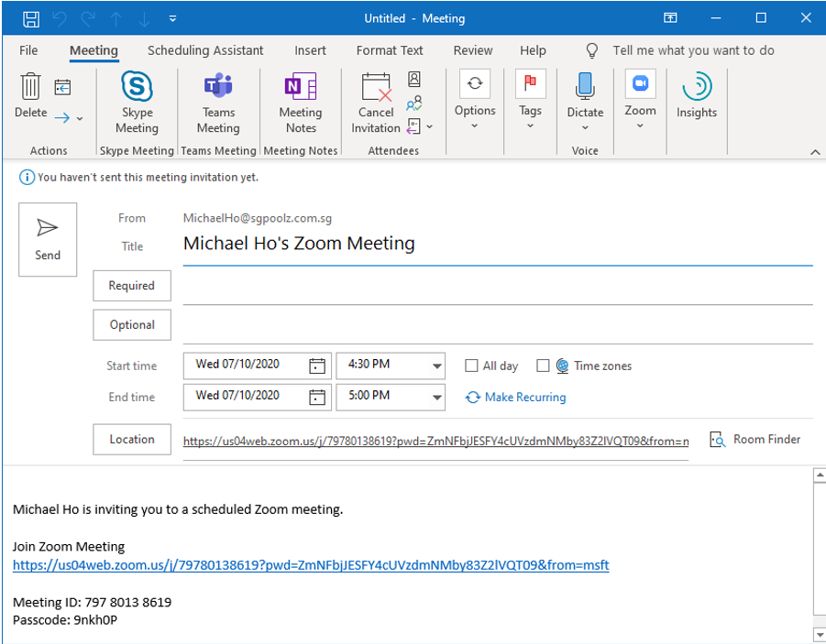Switch to Scheduling Assistant tab

[205, 50]
